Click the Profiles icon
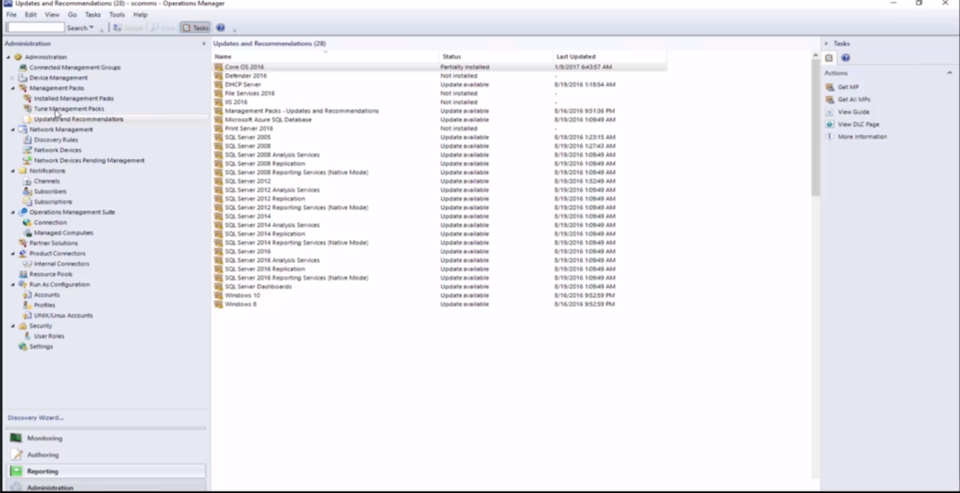The image size is (960, 493). coord(28,305)
